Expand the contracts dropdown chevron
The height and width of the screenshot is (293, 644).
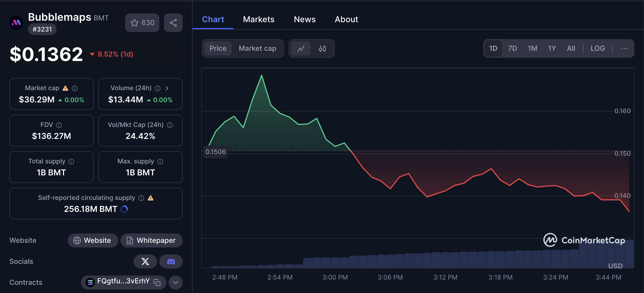(x=176, y=282)
